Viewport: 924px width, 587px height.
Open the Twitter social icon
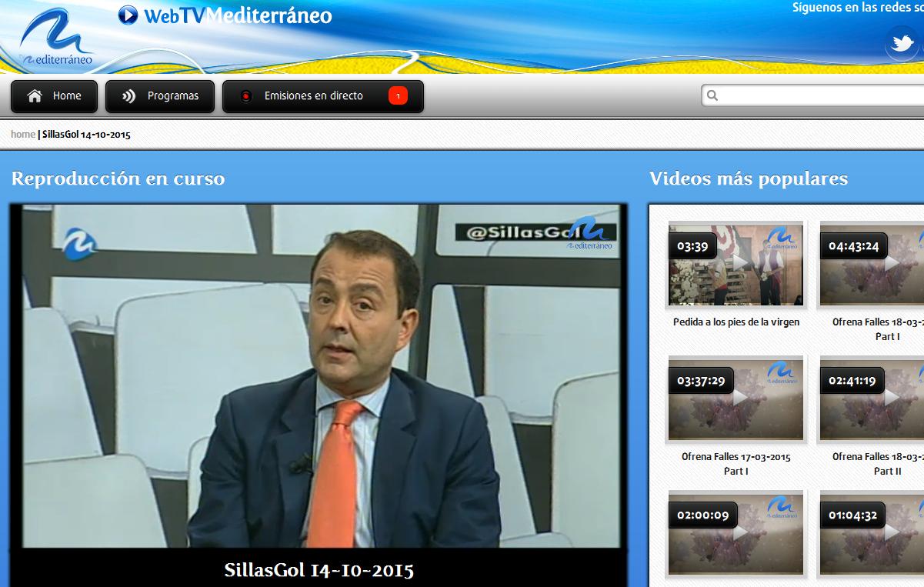click(x=902, y=44)
